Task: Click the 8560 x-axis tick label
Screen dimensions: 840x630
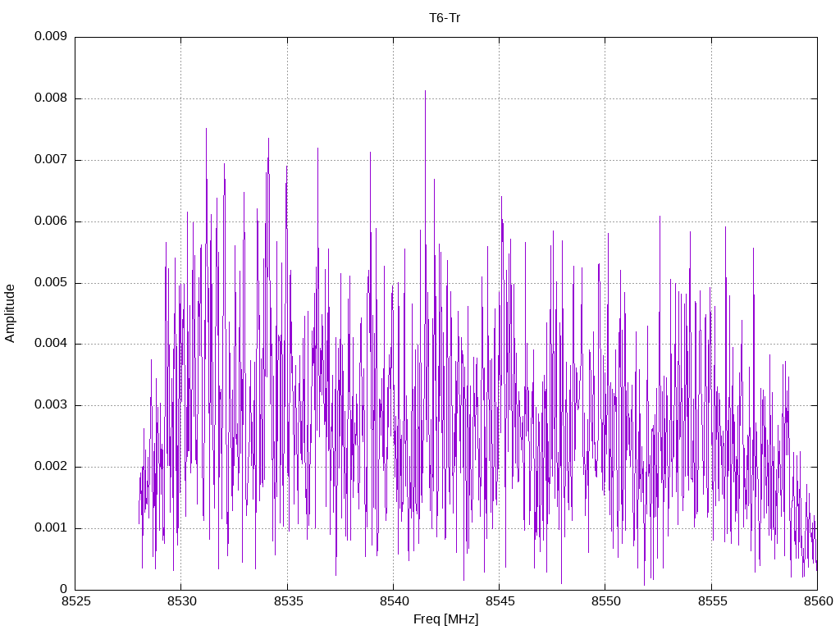Action: [819, 601]
